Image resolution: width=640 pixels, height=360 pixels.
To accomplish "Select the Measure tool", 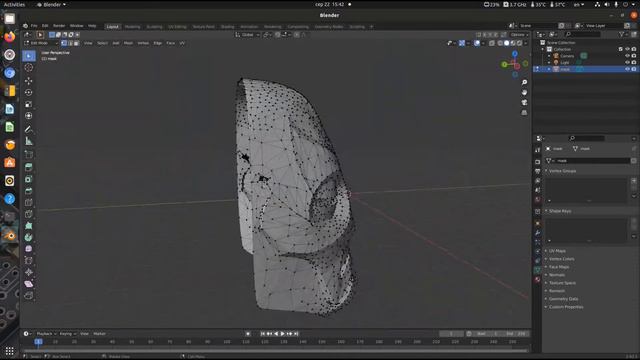I will pyautogui.click(x=29, y=141).
